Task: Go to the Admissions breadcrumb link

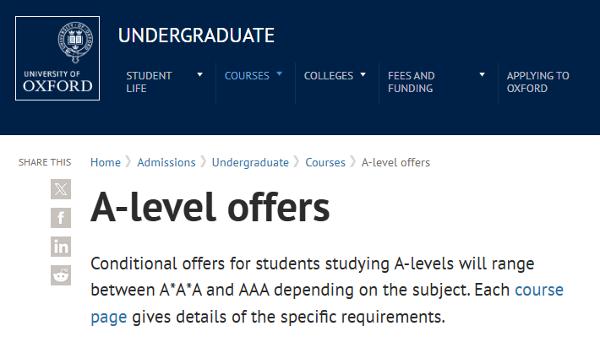Action: 166,162
